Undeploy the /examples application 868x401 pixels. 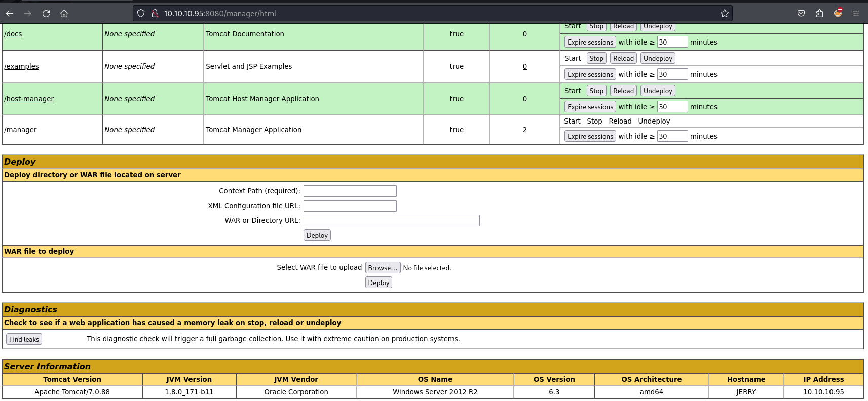[x=658, y=58]
